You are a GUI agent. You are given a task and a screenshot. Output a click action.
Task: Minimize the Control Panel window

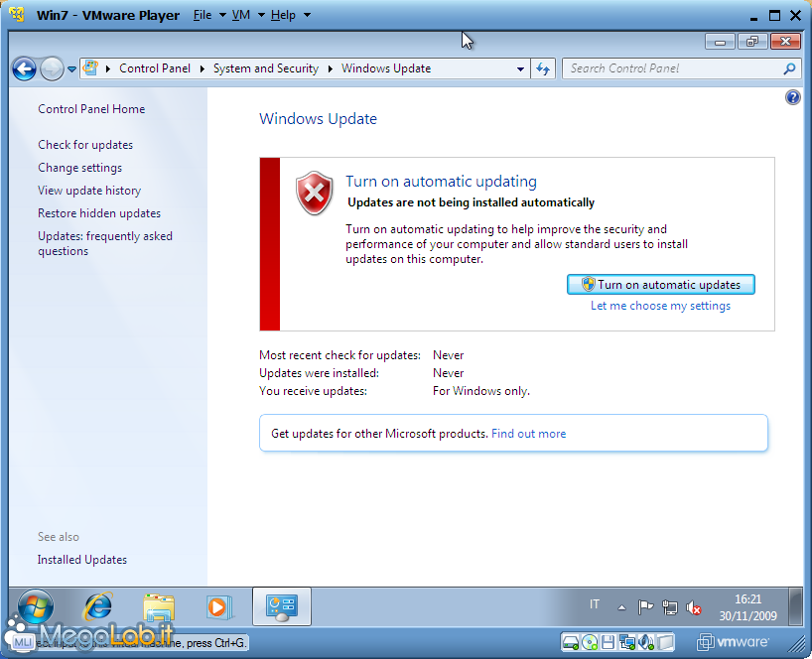point(720,42)
